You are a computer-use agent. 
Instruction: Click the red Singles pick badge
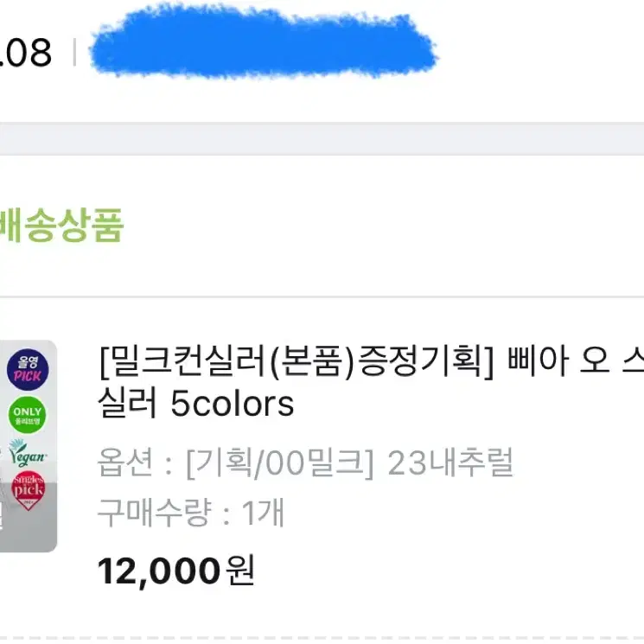coord(27,489)
